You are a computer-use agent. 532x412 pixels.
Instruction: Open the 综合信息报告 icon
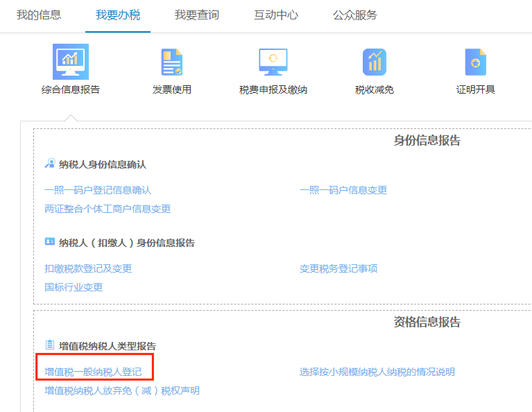[x=71, y=62]
